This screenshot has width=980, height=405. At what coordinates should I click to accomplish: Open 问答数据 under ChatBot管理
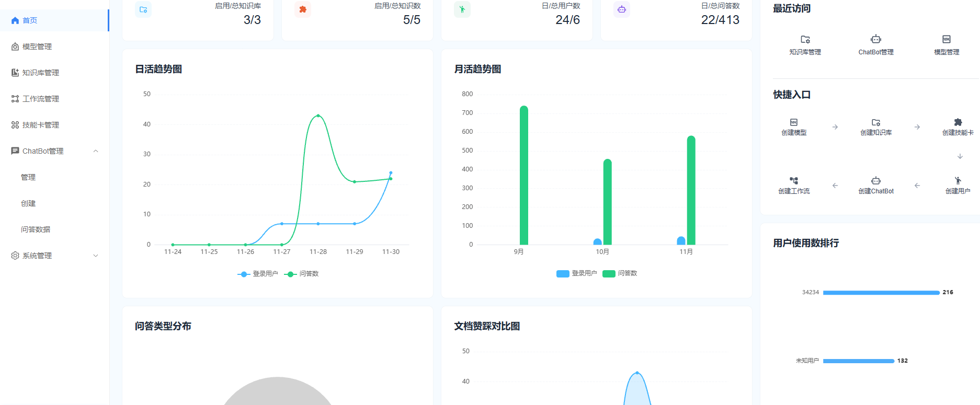(36, 229)
